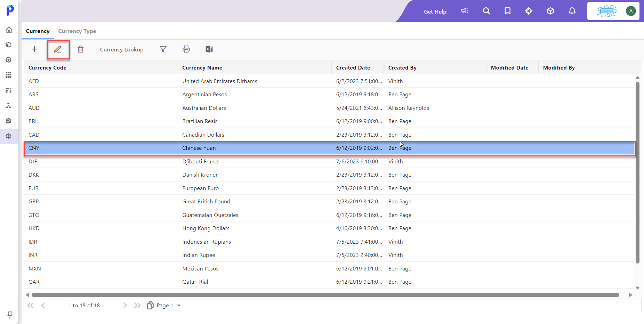Screen dimensions: 644x324
Task: Go to first page of results
Action: click(31, 306)
